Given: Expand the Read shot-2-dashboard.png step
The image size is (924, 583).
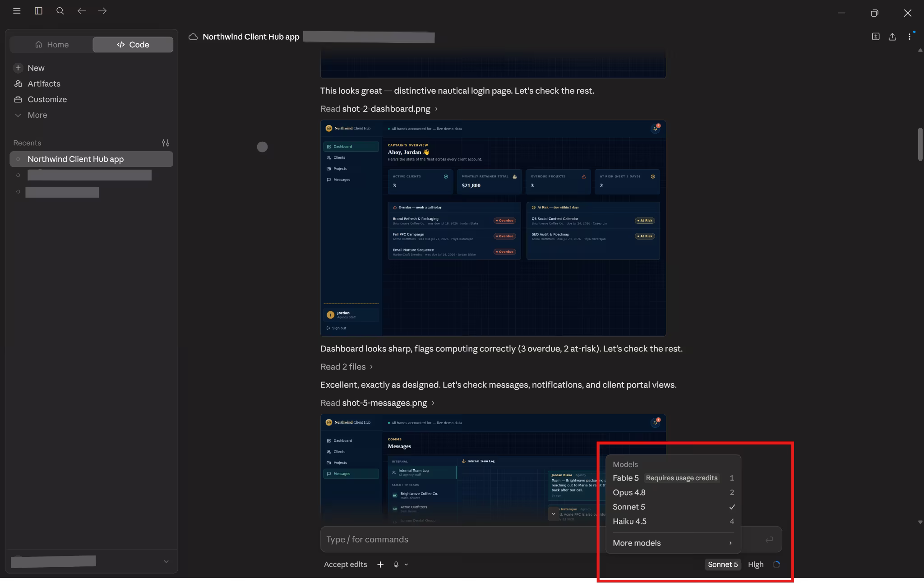Looking at the screenshot, I should [x=379, y=109].
